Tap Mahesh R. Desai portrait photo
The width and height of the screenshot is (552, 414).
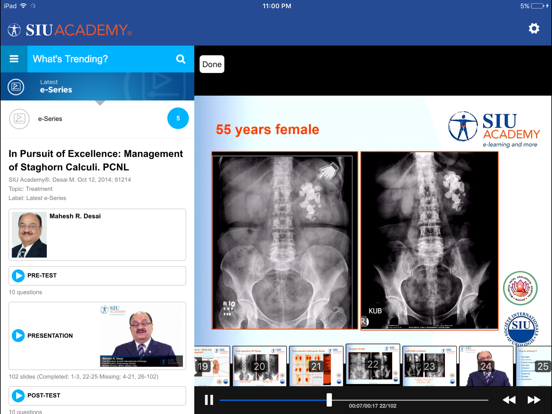(x=29, y=234)
